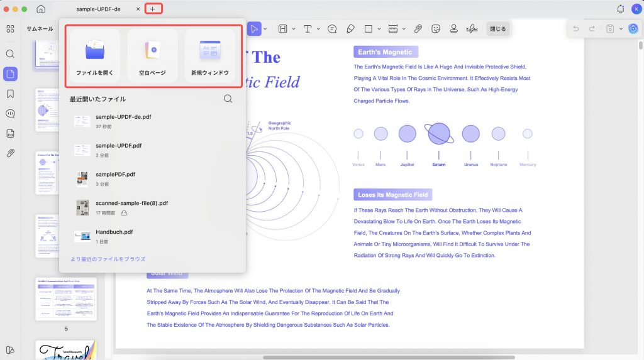
Task: Open recent file scanned-sample-file(8).pdf
Action: [152, 207]
